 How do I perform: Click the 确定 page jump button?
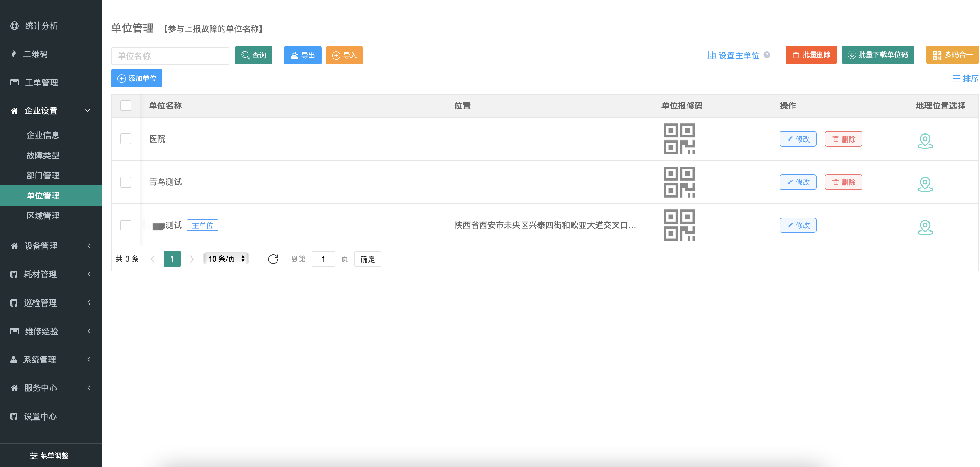click(x=367, y=259)
